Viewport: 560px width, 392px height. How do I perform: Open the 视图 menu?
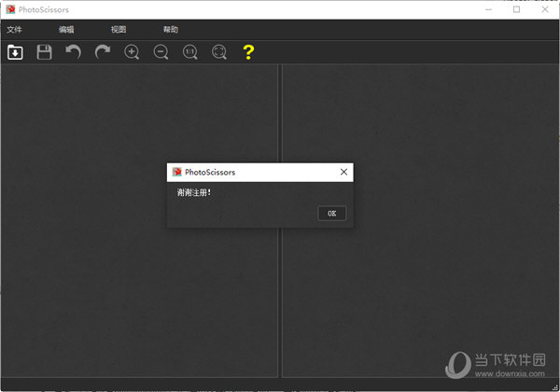tap(119, 30)
